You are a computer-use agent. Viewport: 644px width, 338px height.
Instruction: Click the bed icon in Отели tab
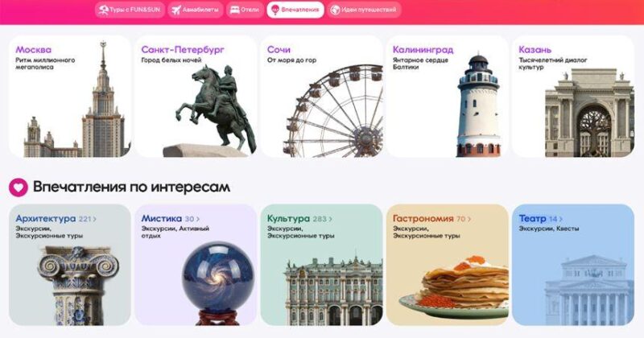[x=234, y=10]
